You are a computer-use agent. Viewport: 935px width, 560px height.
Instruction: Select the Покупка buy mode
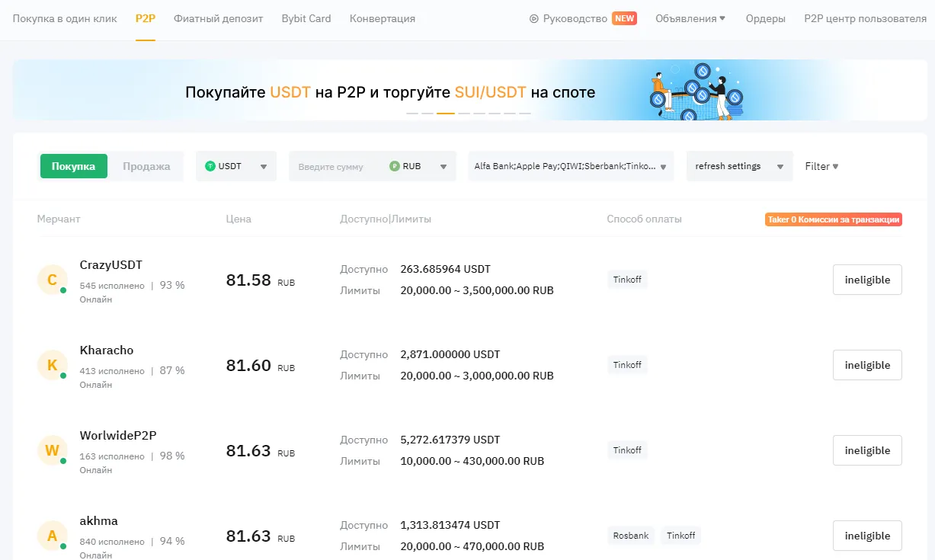click(x=73, y=165)
